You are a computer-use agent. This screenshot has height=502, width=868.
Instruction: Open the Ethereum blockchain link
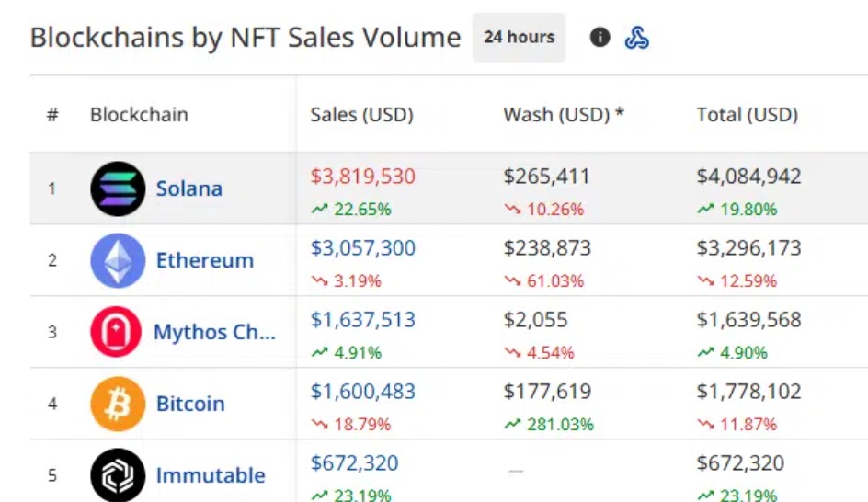(x=205, y=260)
